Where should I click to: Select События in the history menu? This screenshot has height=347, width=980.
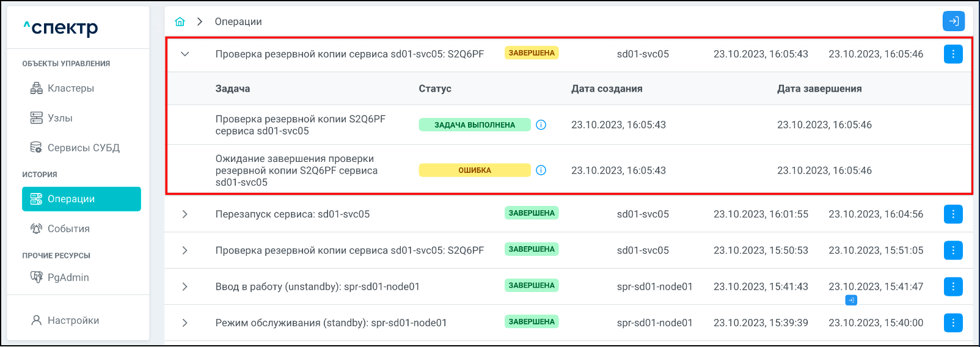[68, 228]
